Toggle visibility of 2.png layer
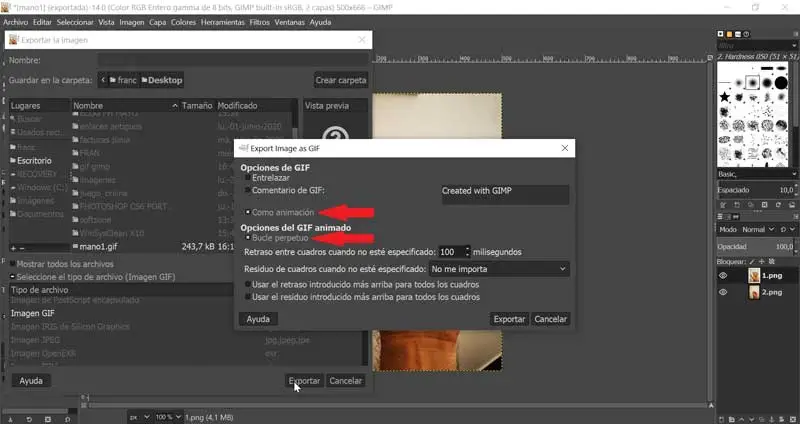 coord(723,292)
